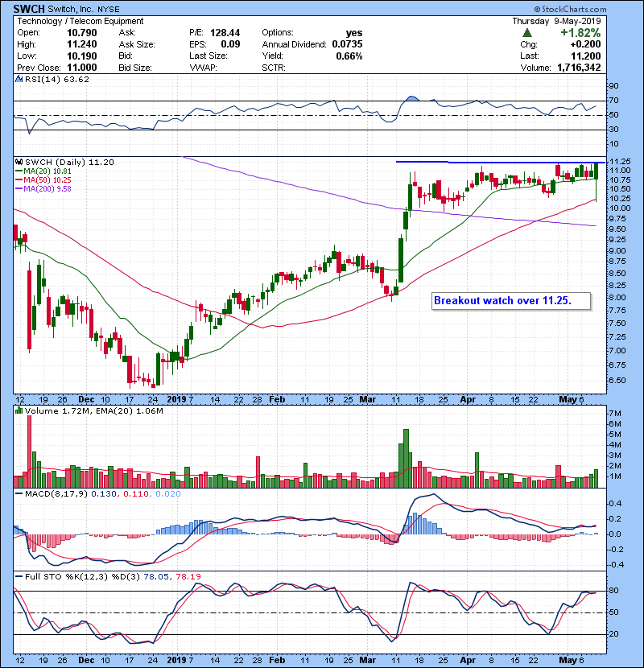The height and width of the screenshot is (668, 644).
Task: Click the Volume figure 1,716,342
Action: [579, 68]
